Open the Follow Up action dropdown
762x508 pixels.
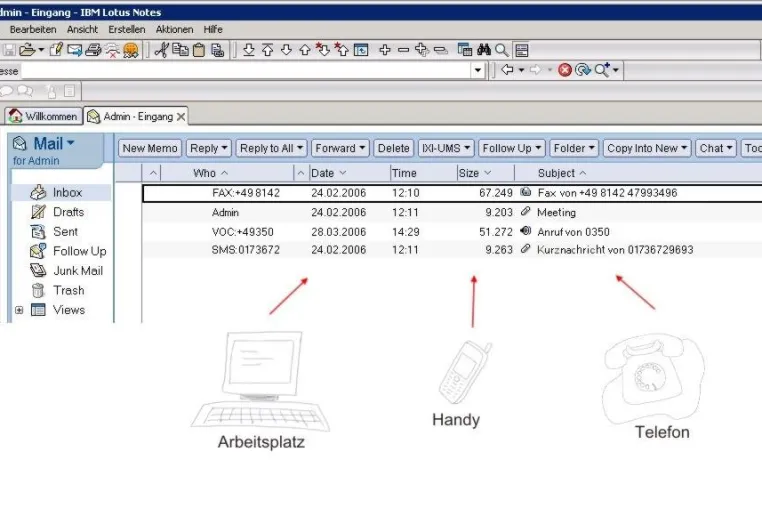pyautogui.click(x=512, y=148)
